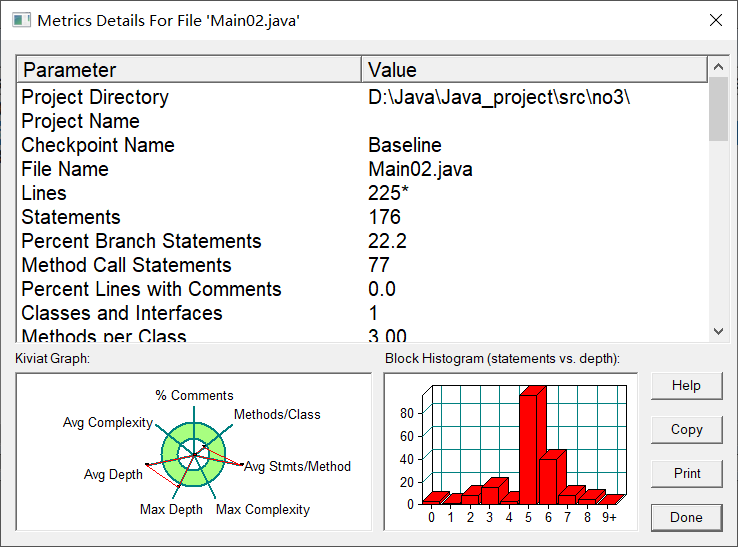Click the depth 6 bar in the histogram
Viewport: 738px width, 547px height.
coord(548,481)
